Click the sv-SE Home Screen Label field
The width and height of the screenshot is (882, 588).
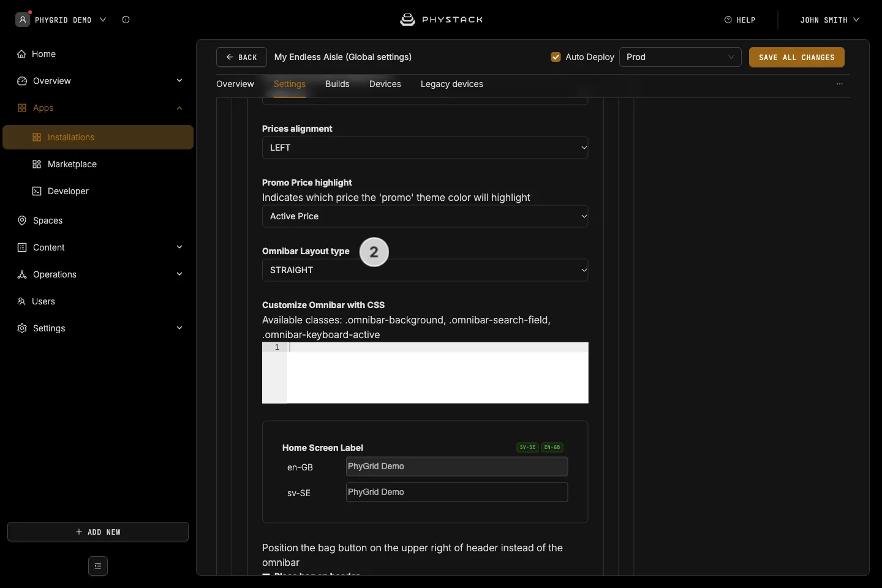(457, 492)
